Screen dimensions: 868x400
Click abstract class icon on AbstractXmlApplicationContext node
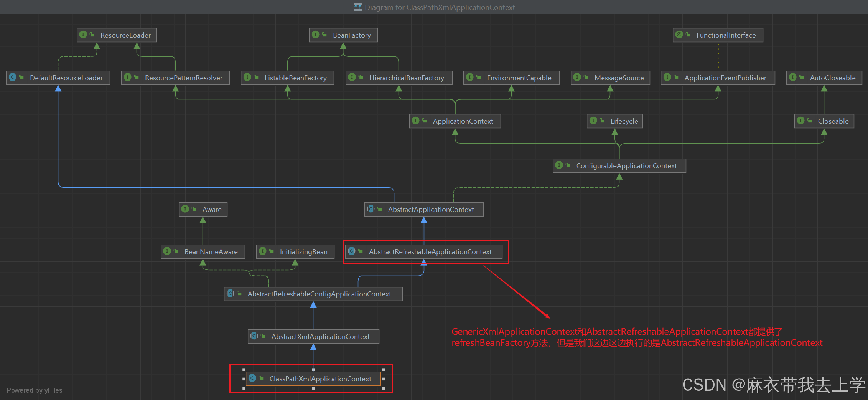[254, 336]
